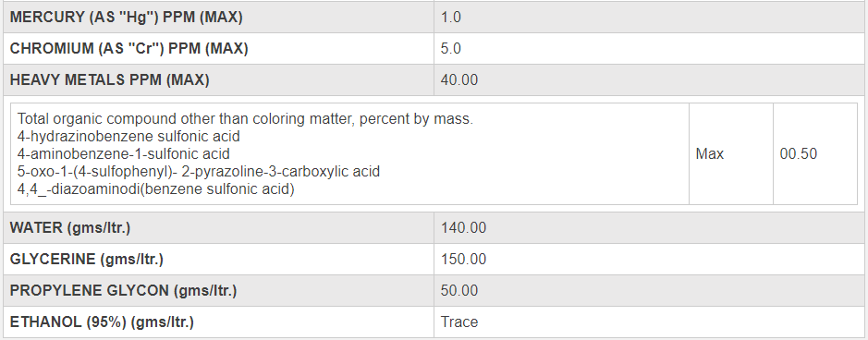
Task: Select the glycerine value 150.00
Action: 463,260
